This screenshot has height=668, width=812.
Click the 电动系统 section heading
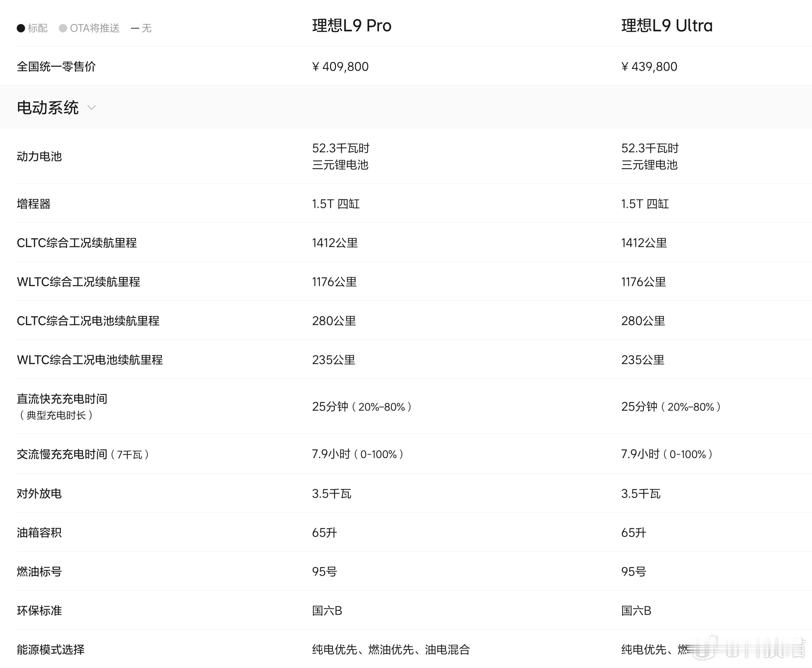point(48,107)
